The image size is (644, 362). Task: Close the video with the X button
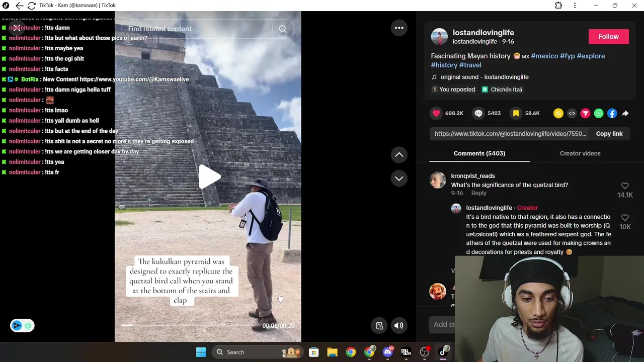tap(17, 28)
